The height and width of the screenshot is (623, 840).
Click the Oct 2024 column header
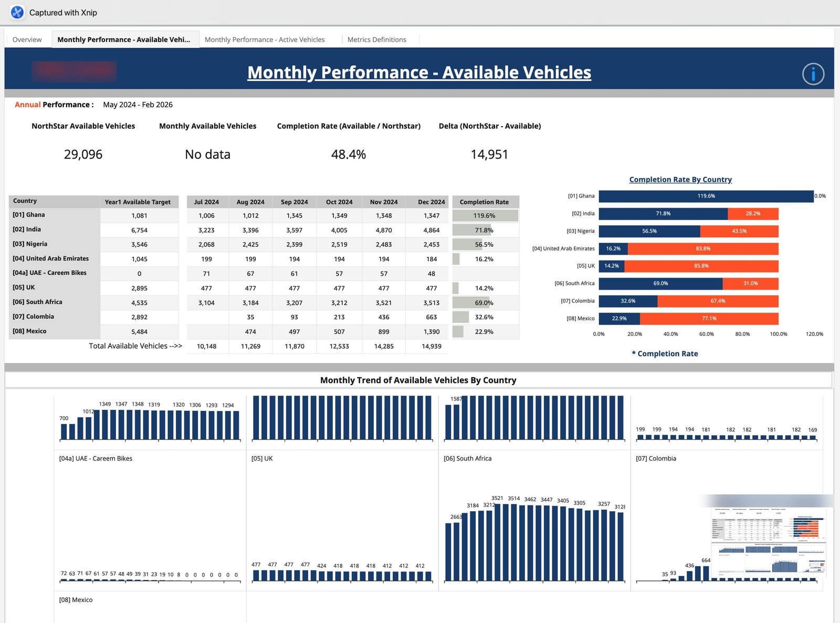point(339,202)
